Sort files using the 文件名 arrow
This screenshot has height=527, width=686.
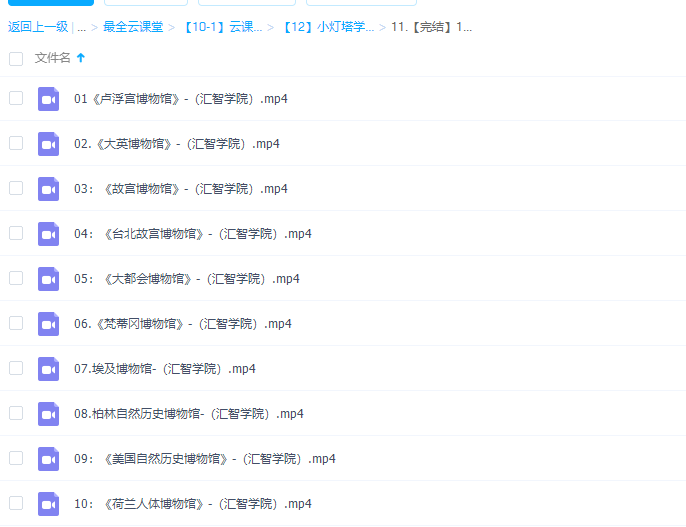[x=81, y=58]
